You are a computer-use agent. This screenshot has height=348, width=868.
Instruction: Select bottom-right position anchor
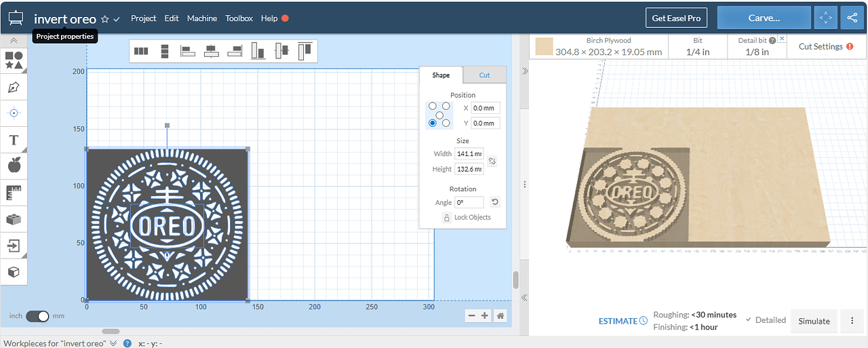tap(446, 123)
